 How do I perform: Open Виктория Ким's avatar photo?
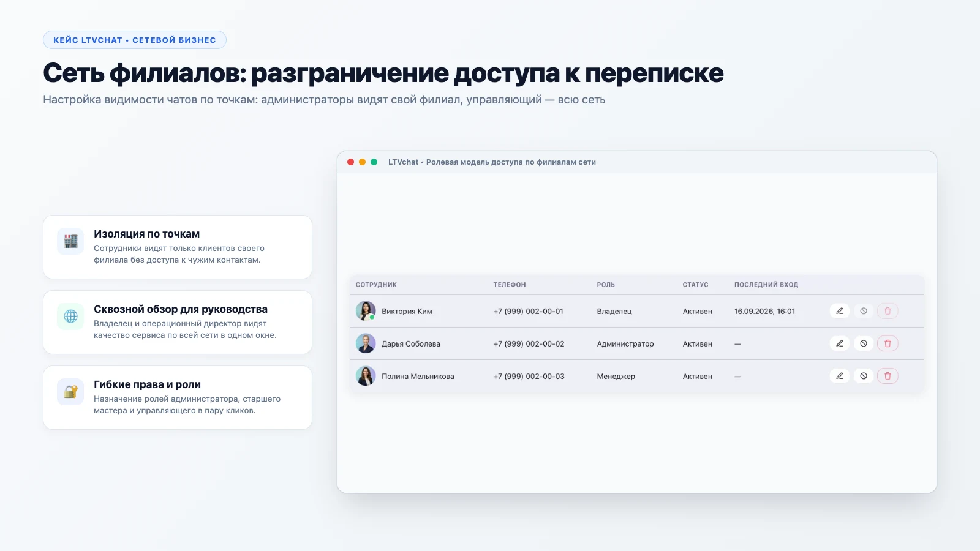(366, 311)
